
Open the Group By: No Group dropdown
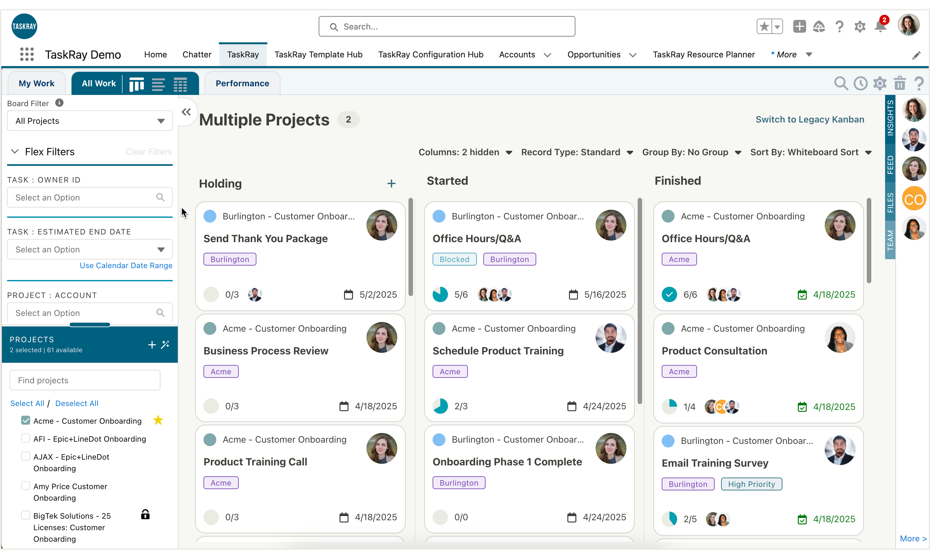click(x=692, y=152)
